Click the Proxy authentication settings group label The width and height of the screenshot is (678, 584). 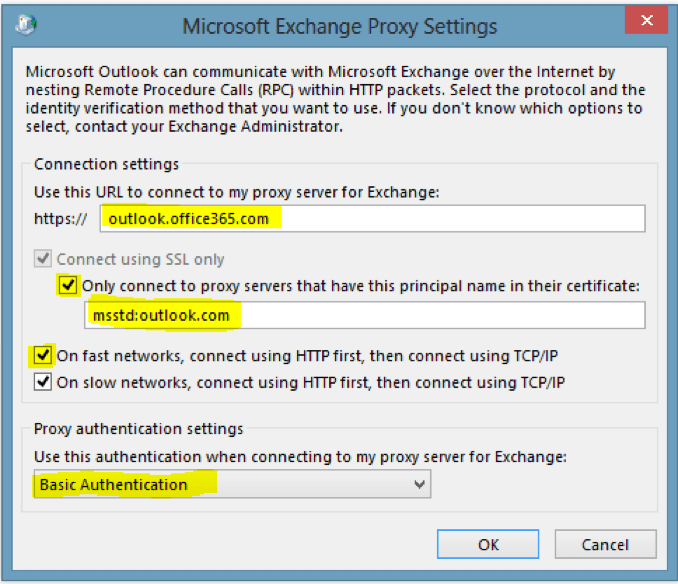click(139, 429)
